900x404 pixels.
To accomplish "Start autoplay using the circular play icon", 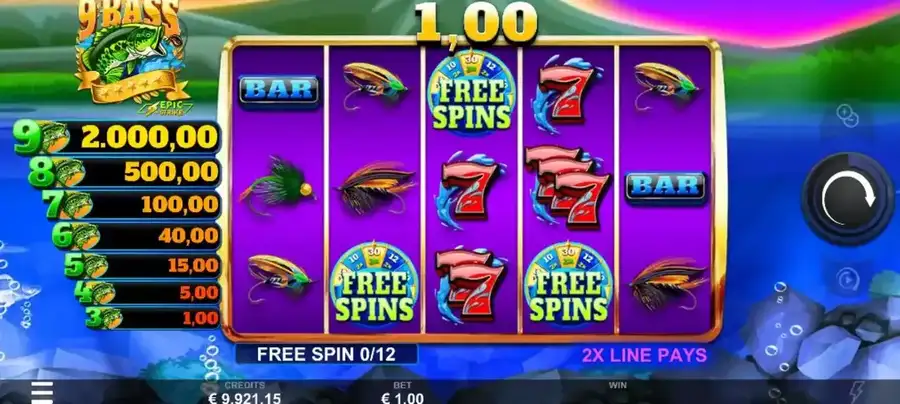I will (x=847, y=279).
